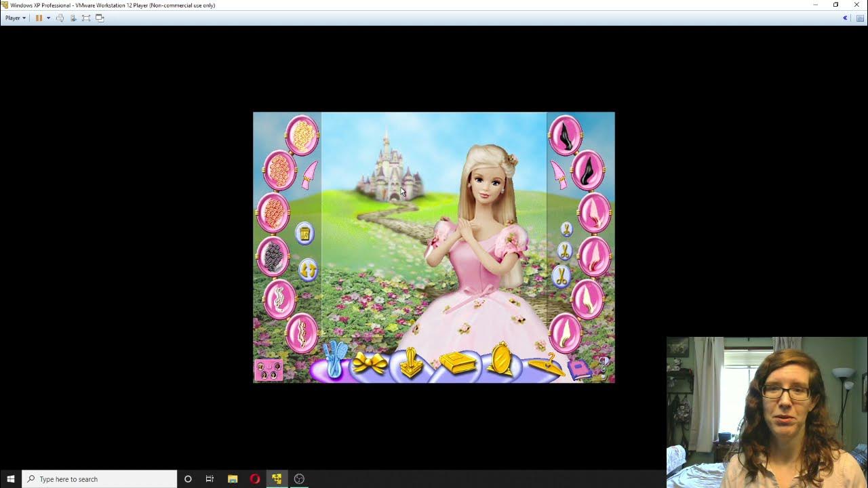Choose the third pink medallion with orange curls
The image size is (868, 488).
pos(273,212)
